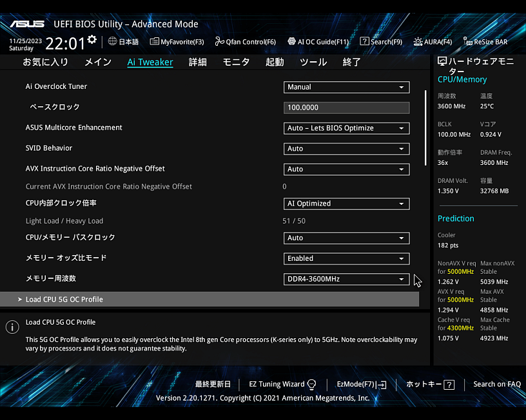Click 36x 動作倍率 value
Screen dimensions: 526x420
(443, 163)
